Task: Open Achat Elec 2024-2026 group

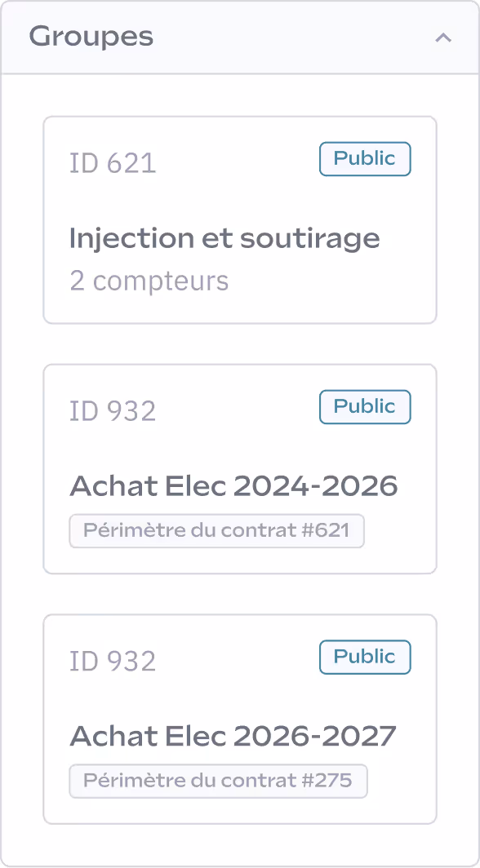Action: [233, 485]
